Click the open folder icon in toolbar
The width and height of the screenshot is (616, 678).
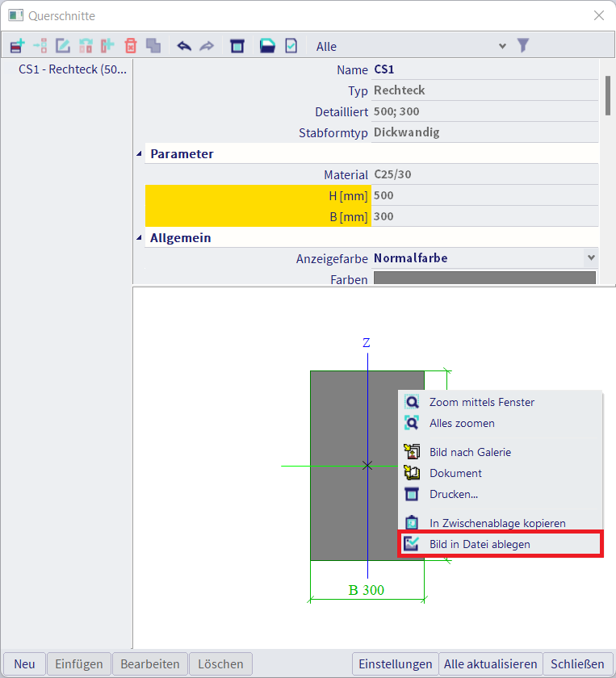pyautogui.click(x=267, y=46)
